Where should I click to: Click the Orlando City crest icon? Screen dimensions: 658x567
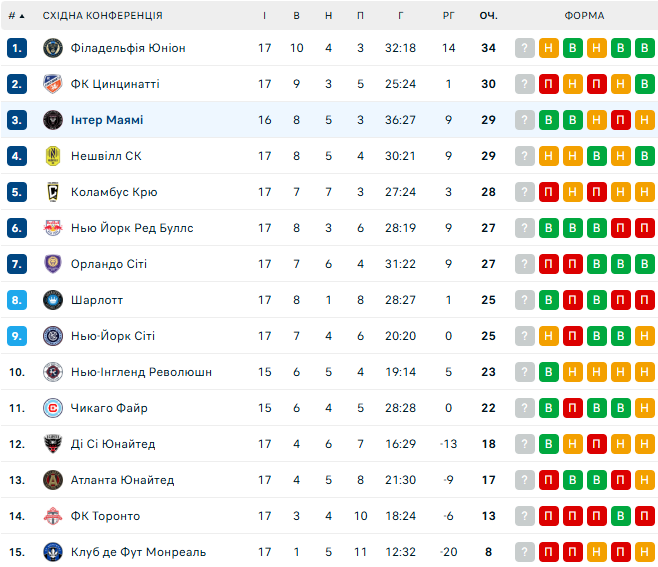click(x=53, y=264)
